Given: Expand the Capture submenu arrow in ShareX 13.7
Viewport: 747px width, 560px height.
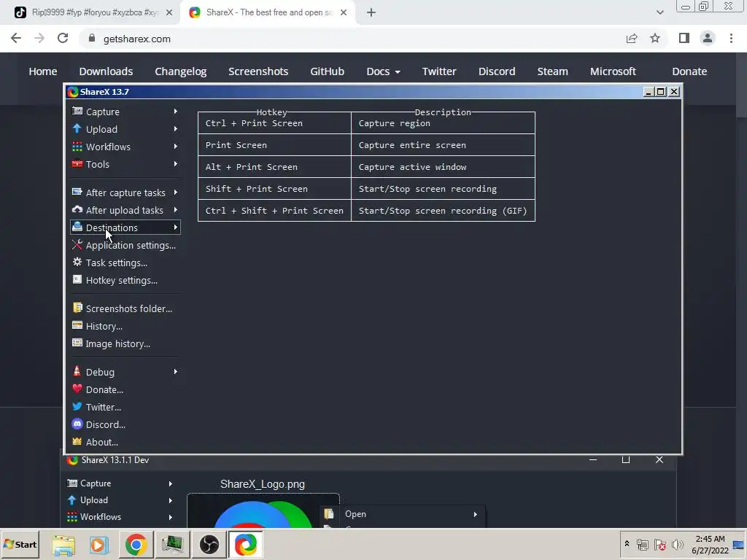Looking at the screenshot, I should [175, 111].
